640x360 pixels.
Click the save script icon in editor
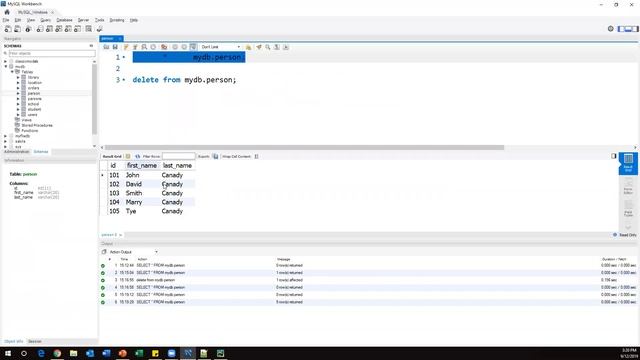(116, 47)
